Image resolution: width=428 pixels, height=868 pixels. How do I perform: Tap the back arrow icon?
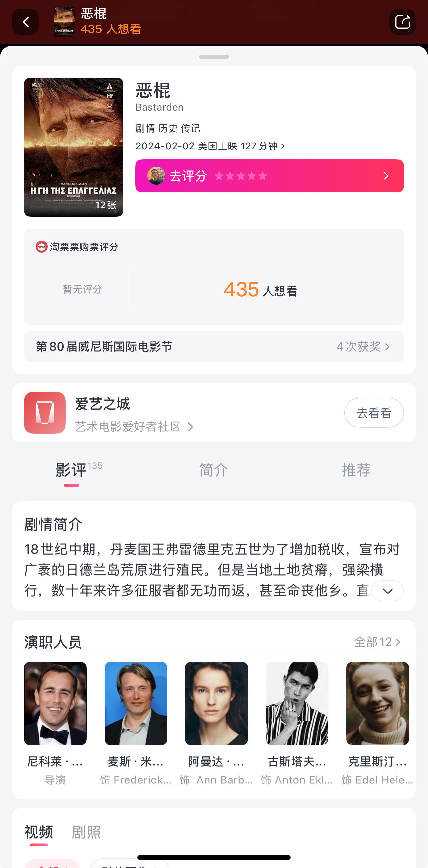tap(25, 22)
